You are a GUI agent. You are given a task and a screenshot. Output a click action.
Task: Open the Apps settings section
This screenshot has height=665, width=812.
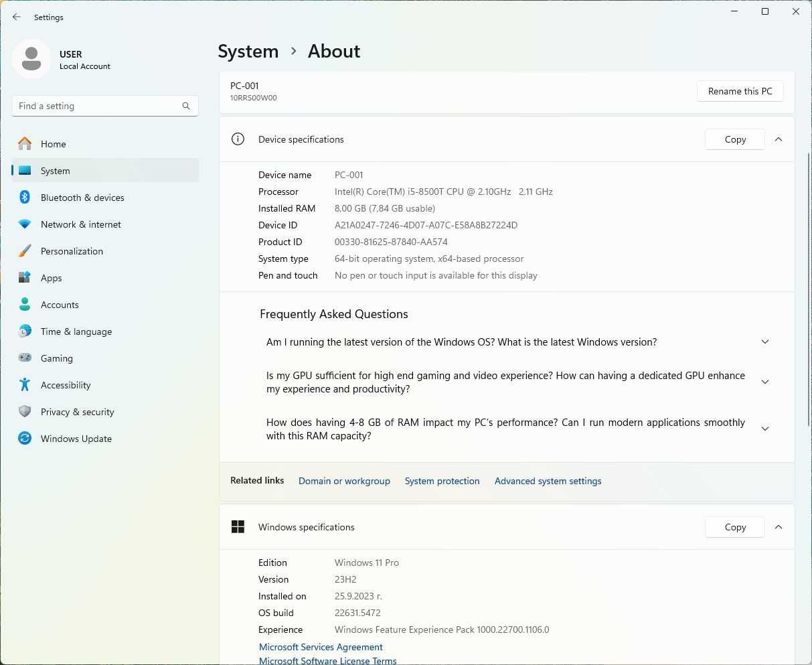(105, 278)
